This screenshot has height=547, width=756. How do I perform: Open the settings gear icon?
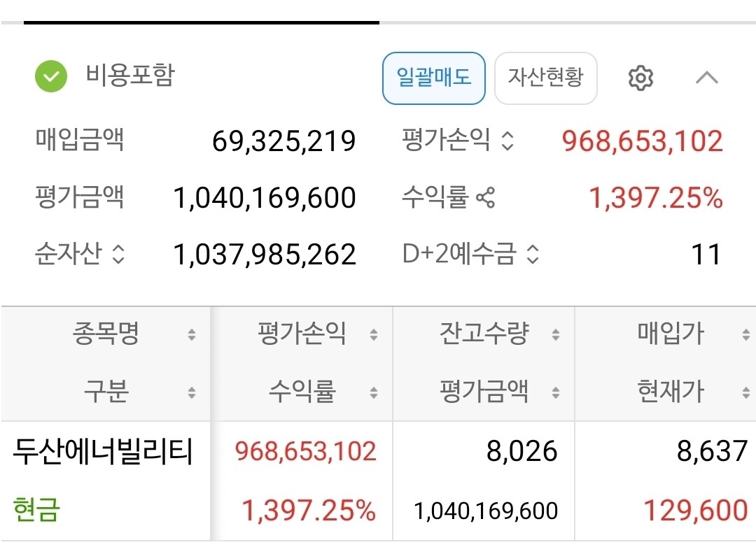(640, 78)
